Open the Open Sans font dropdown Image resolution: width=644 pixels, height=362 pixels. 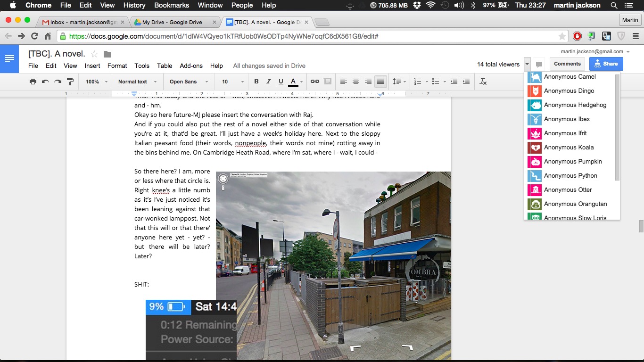click(190, 82)
